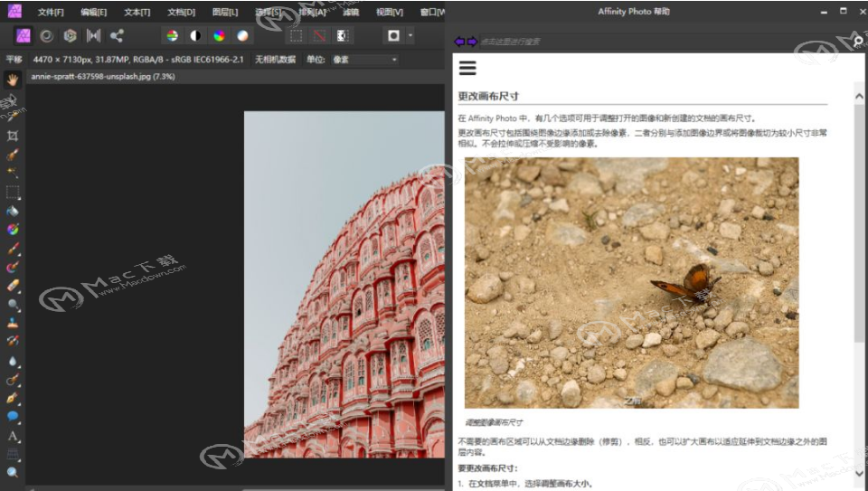
Task: Click the 要更改画布尺寸: subheading
Action: pyautogui.click(x=487, y=468)
